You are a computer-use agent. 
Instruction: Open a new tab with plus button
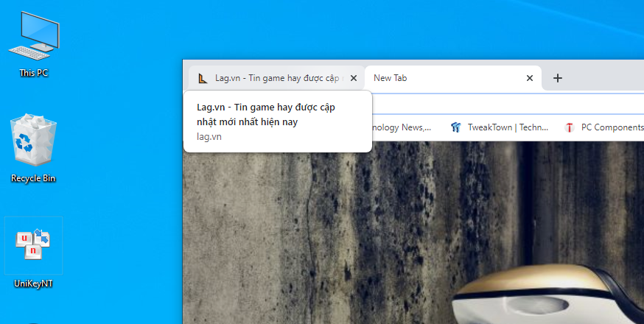(x=557, y=78)
